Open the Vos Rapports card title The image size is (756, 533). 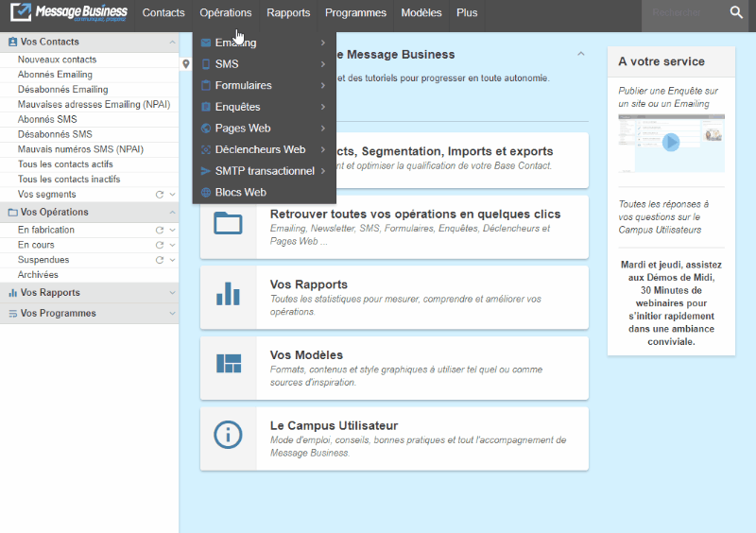pyautogui.click(x=309, y=284)
